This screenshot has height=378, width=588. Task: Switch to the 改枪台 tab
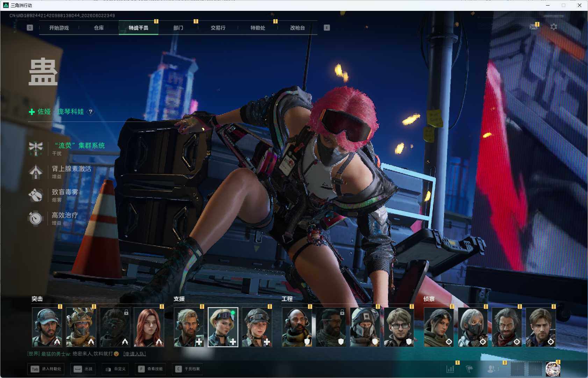point(297,28)
